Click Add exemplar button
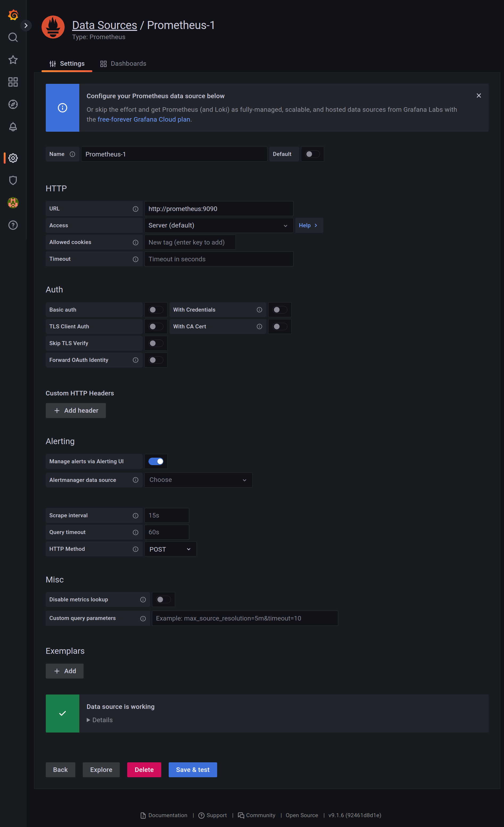504x827 pixels. [65, 671]
